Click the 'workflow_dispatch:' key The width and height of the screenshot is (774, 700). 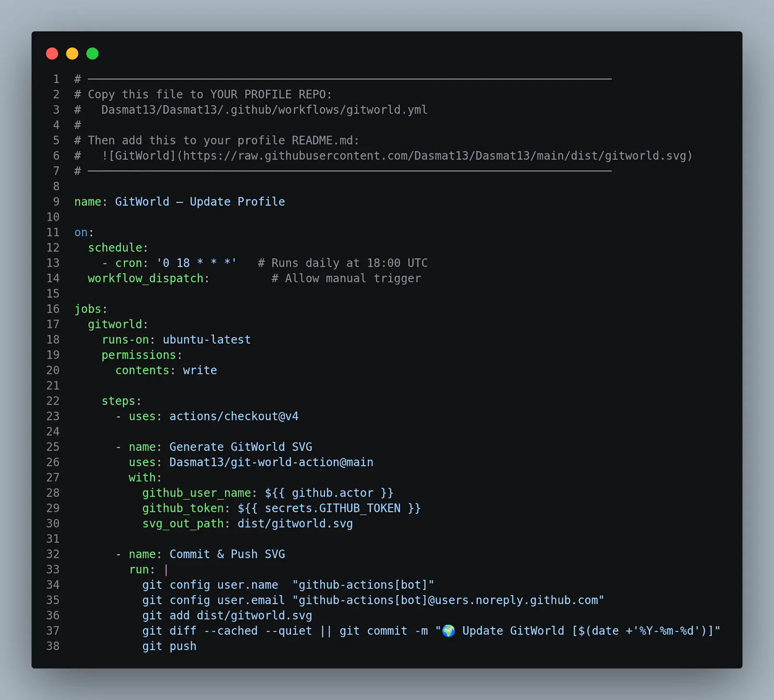coord(149,278)
